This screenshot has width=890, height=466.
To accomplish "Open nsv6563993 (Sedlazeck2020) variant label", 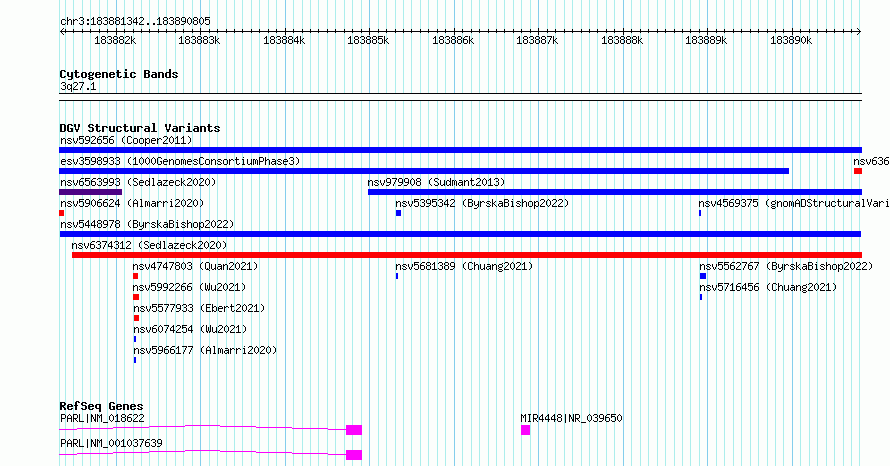I will 138,182.
